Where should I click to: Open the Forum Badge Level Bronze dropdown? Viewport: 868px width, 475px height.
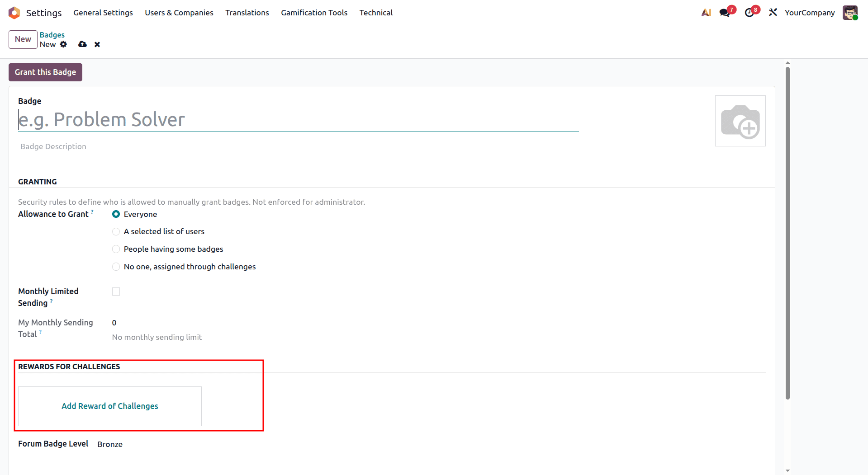point(110,444)
